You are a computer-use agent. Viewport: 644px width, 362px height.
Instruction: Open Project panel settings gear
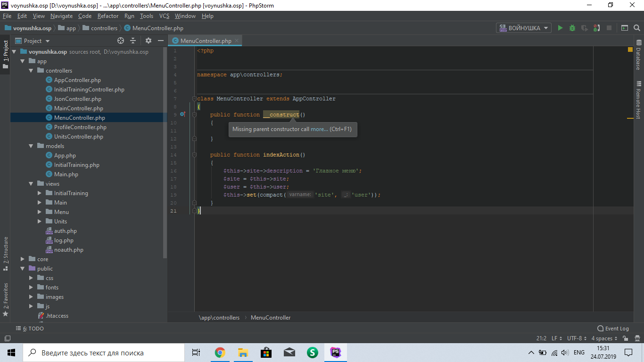149,41
